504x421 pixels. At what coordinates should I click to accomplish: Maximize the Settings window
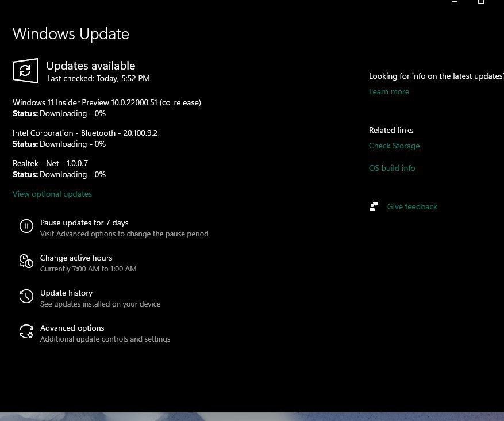click(x=481, y=2)
